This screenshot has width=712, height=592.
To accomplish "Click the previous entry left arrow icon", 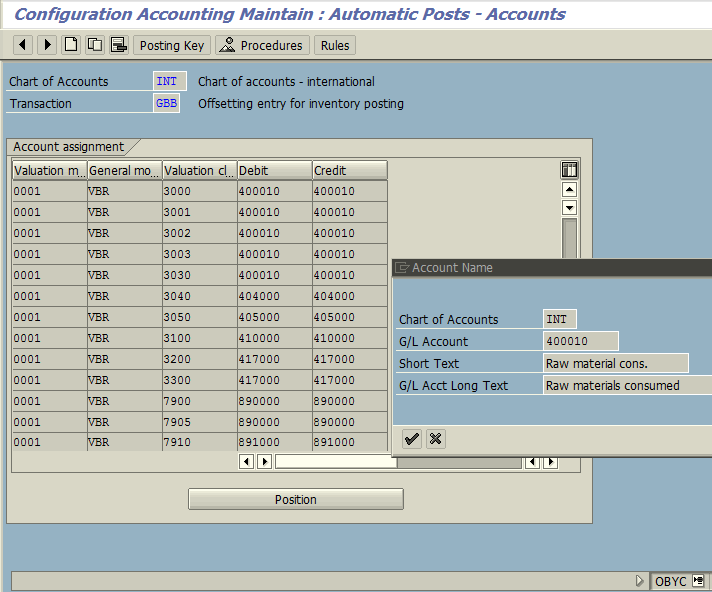I will click(x=22, y=45).
